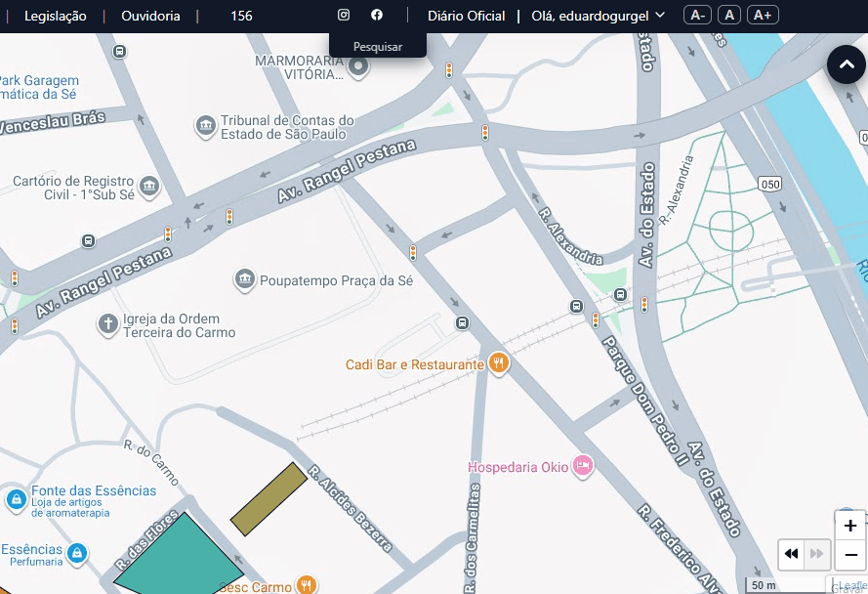Screen dimensions: 868x594
Task: Open the Instagram icon link
Action: point(344,15)
